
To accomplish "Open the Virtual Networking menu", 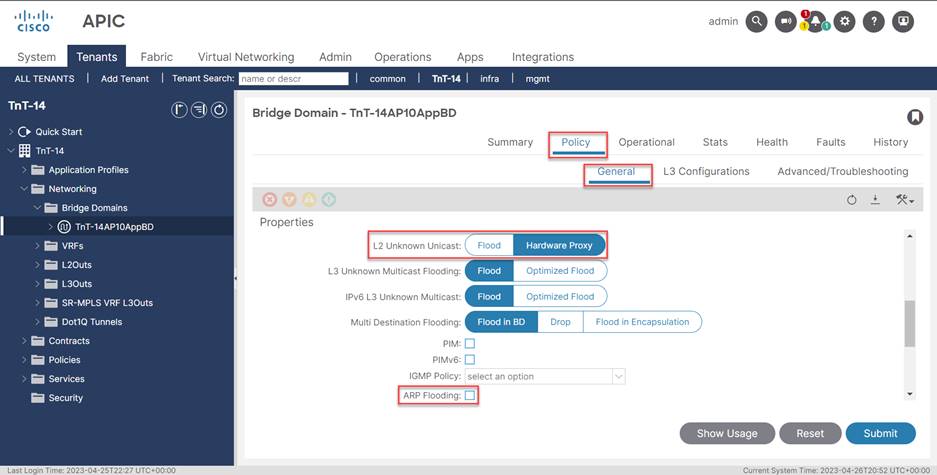I will (x=246, y=57).
